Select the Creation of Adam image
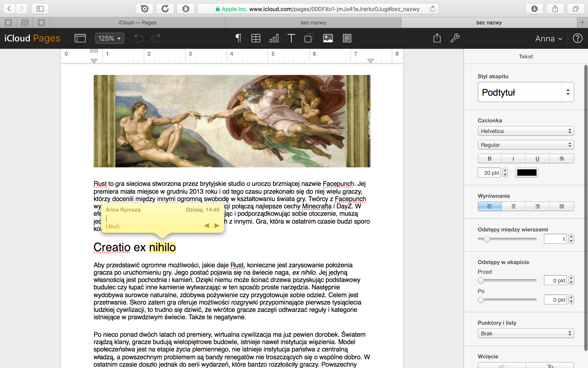 pyautogui.click(x=232, y=121)
